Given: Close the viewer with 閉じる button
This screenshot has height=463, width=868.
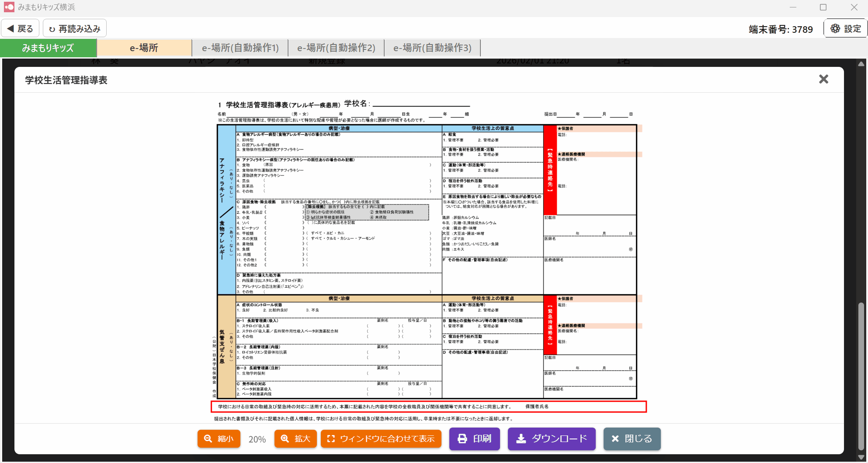Looking at the screenshot, I should coord(632,439).
